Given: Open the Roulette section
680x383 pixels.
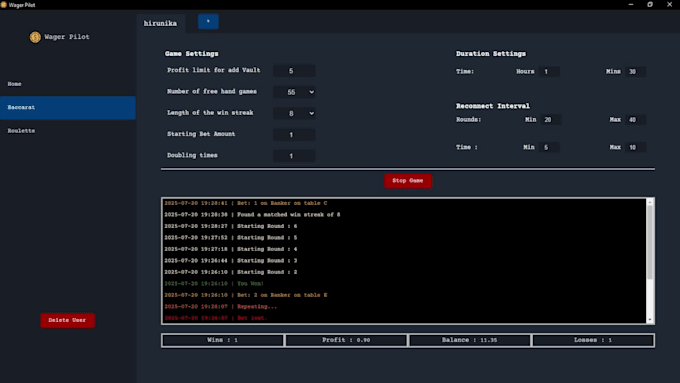Looking at the screenshot, I should (68, 131).
